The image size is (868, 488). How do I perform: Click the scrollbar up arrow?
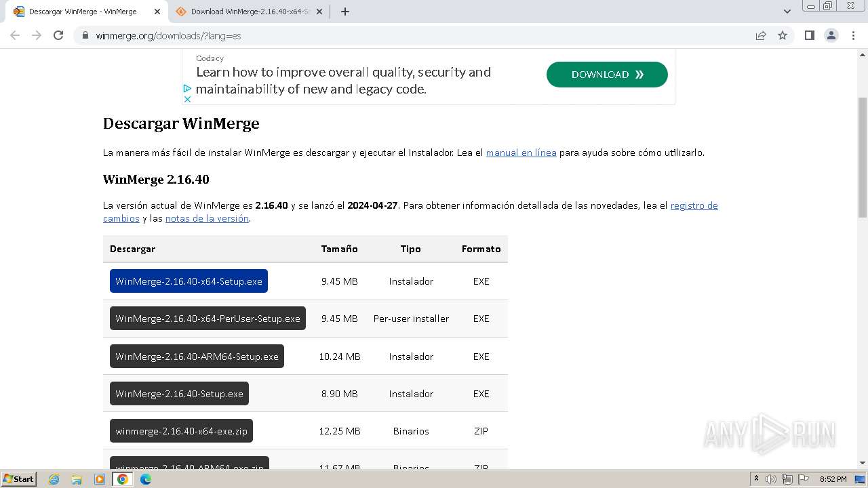click(863, 54)
